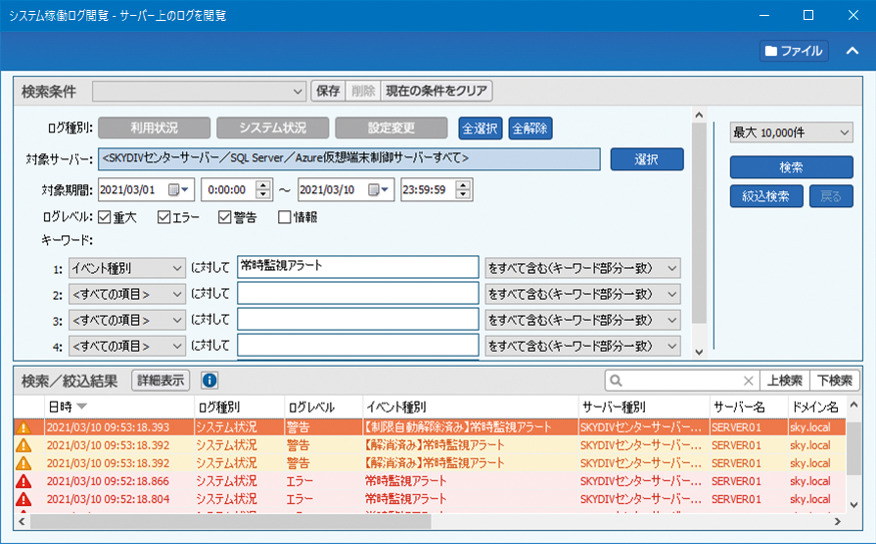The height and width of the screenshot is (544, 876).
Task: Sort results by the 日時 column header
Action: [66, 407]
